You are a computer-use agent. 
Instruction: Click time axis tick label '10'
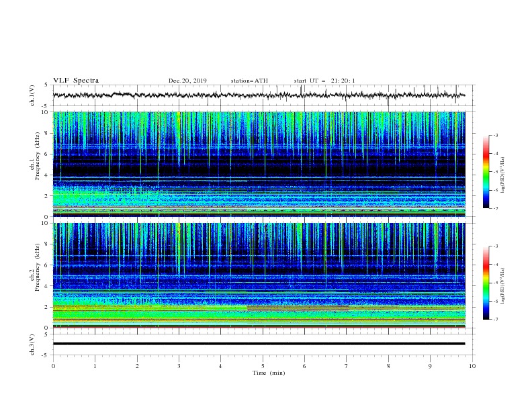(x=472, y=366)
